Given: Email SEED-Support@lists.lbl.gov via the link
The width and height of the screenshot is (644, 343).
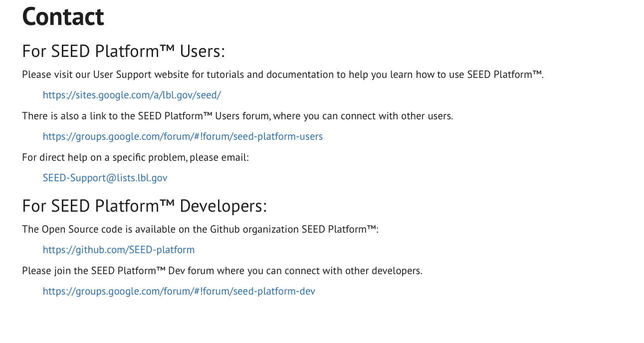Looking at the screenshot, I should [x=104, y=177].
